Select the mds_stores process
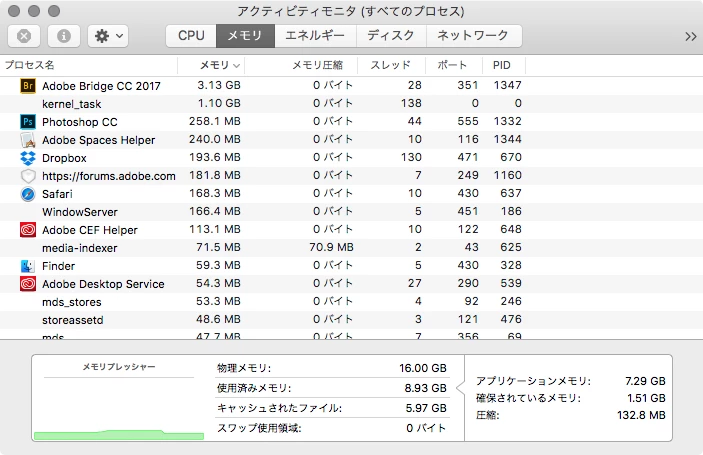 [72, 302]
